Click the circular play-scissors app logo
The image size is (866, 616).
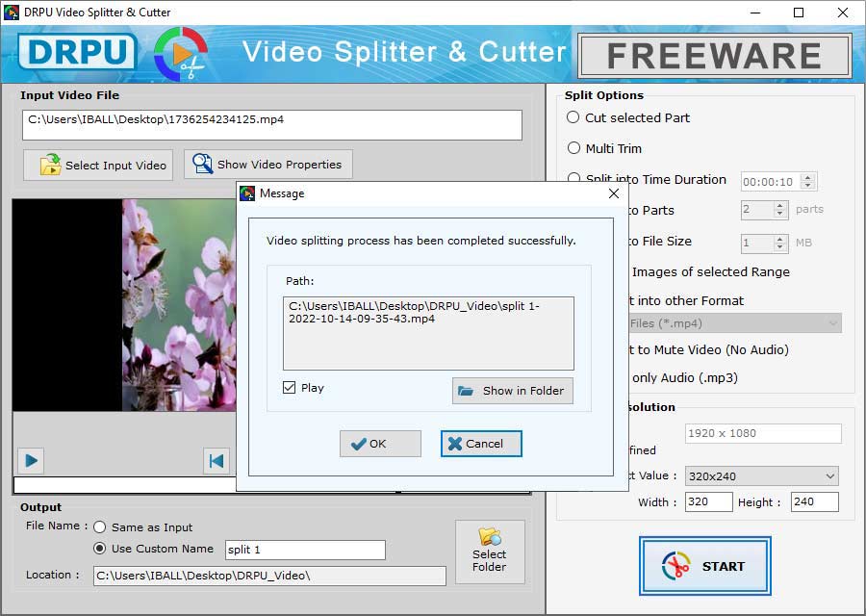181,54
